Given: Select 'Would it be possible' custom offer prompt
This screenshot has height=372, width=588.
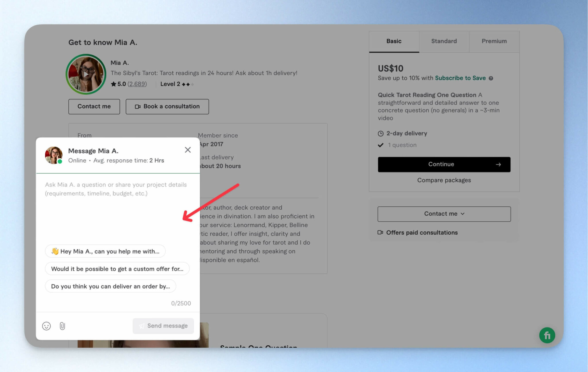Looking at the screenshot, I should pyautogui.click(x=117, y=269).
